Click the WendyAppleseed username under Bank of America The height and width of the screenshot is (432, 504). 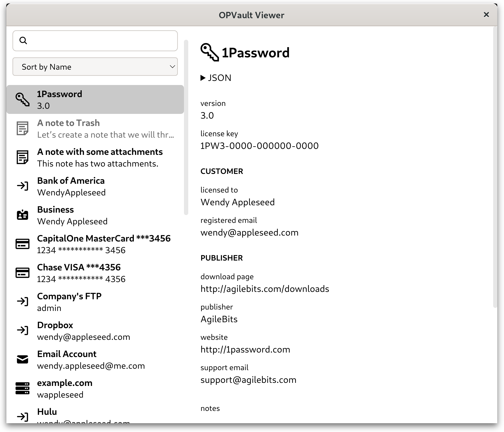(71, 193)
